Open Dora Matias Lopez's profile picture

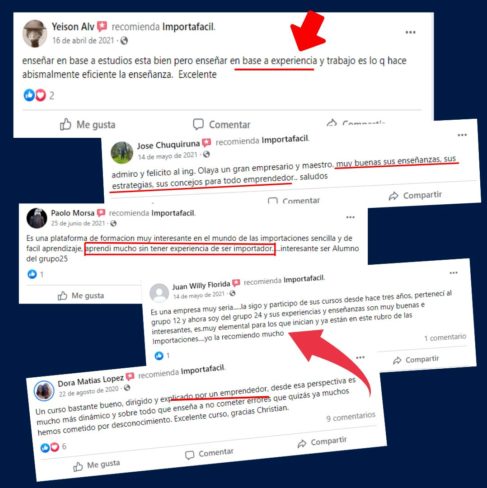(x=44, y=391)
